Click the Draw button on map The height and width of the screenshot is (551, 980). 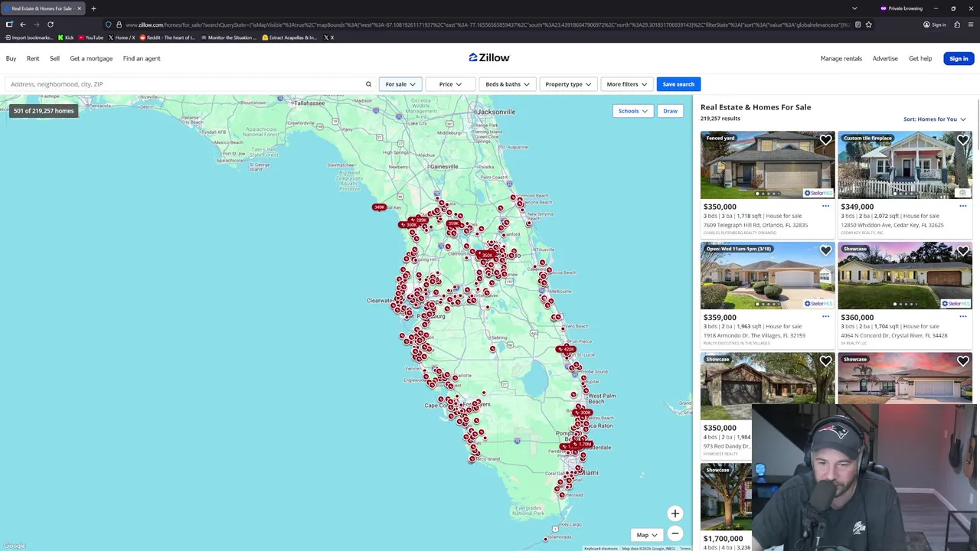[670, 111]
